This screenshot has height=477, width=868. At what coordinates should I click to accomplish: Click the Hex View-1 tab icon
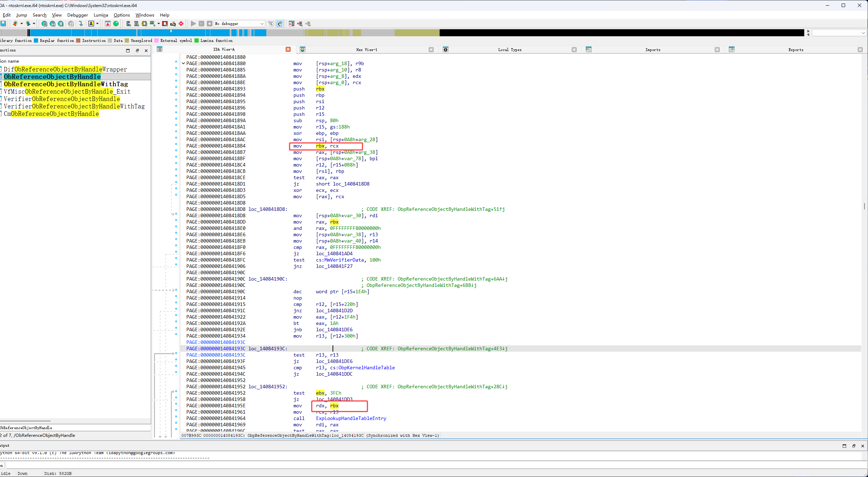(302, 50)
